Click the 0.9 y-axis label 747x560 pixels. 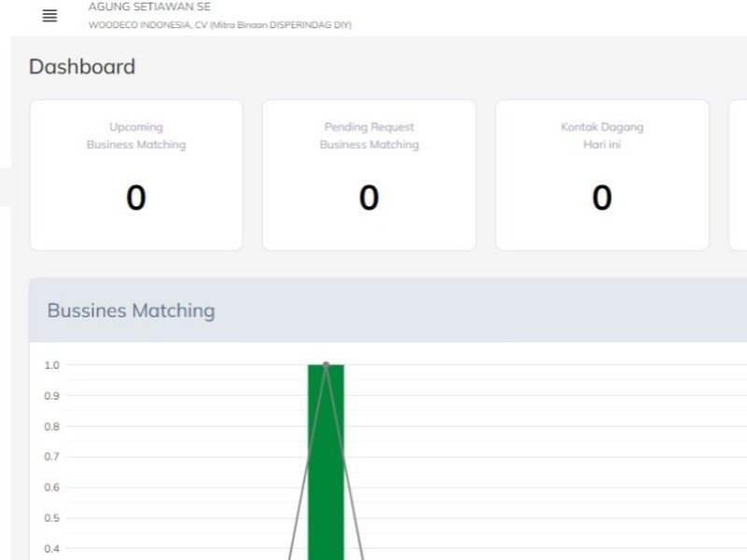click(x=52, y=396)
